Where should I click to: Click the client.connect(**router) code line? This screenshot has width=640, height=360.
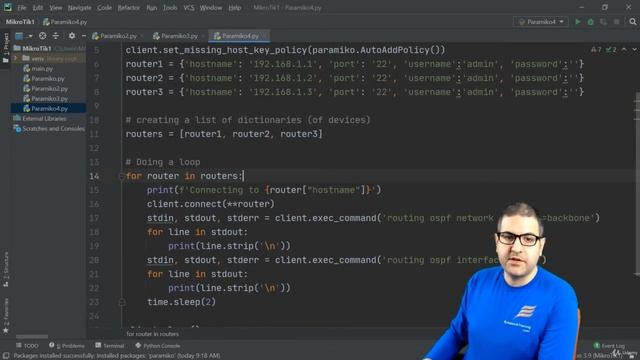pos(211,204)
